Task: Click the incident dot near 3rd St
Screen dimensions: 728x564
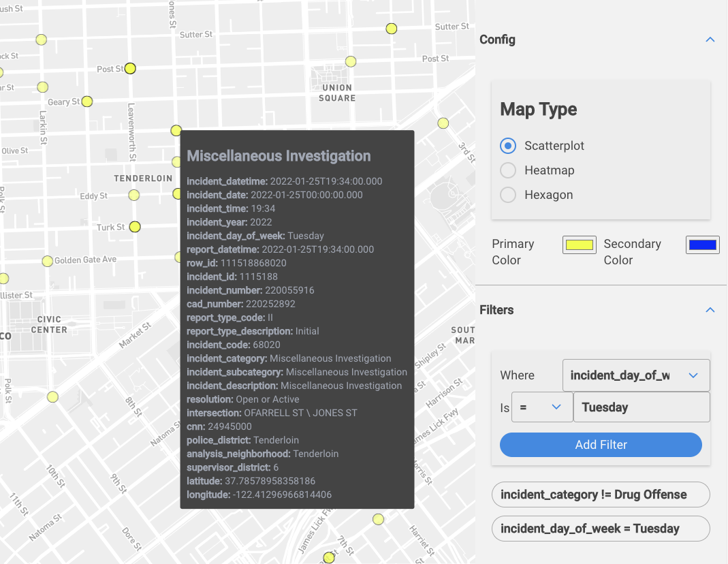Action: (443, 123)
